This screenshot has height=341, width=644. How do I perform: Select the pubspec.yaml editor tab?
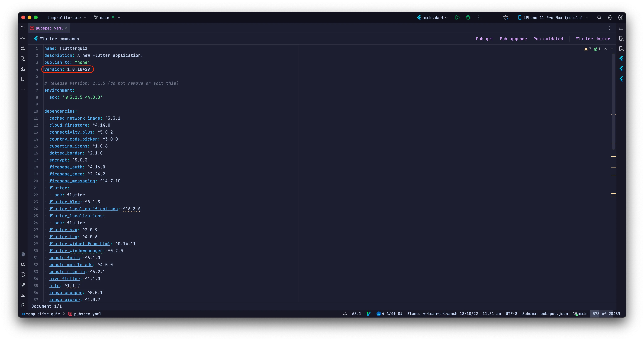[x=49, y=28]
